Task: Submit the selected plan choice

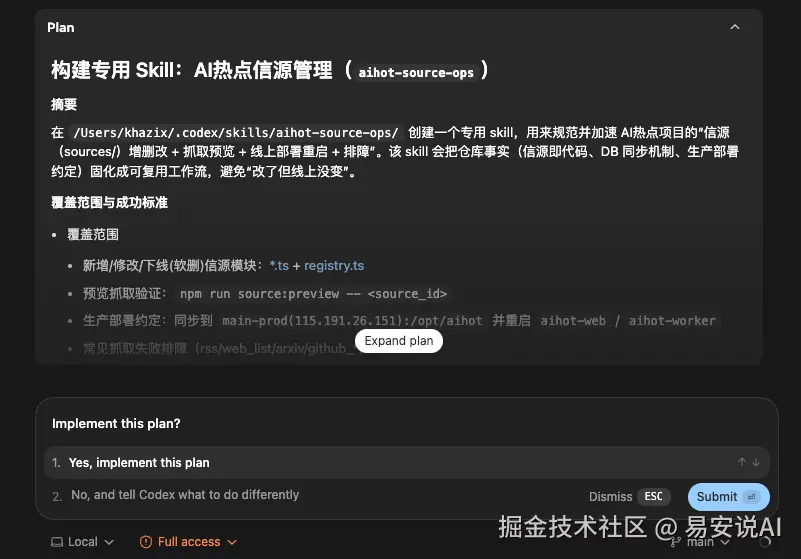Action: click(728, 497)
